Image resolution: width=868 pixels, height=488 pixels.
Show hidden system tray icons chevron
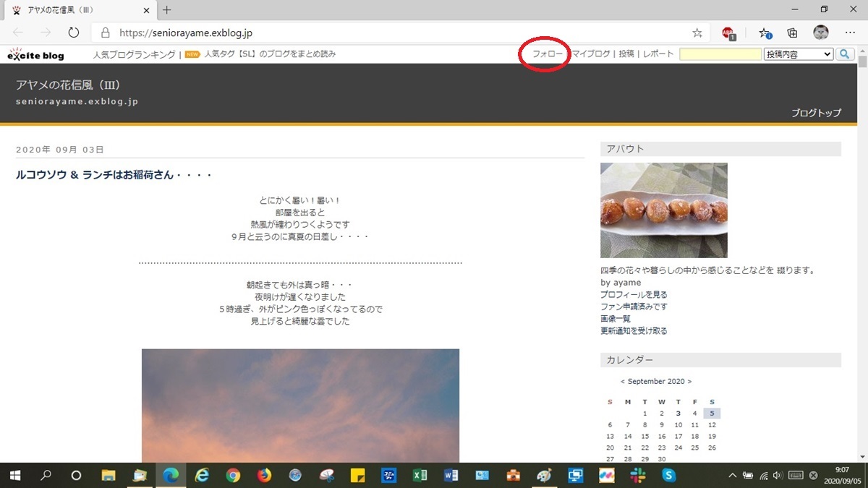732,475
